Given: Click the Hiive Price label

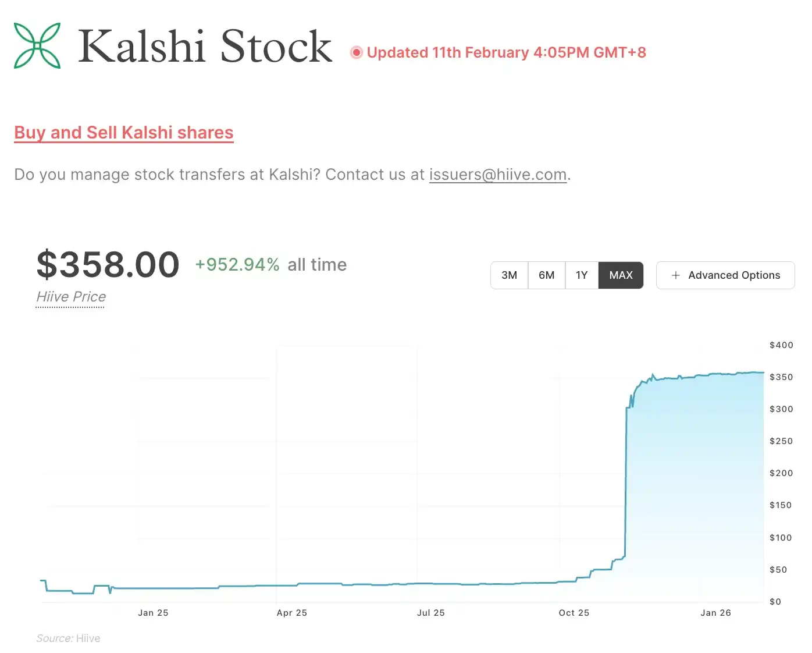Looking at the screenshot, I should pyautogui.click(x=71, y=297).
